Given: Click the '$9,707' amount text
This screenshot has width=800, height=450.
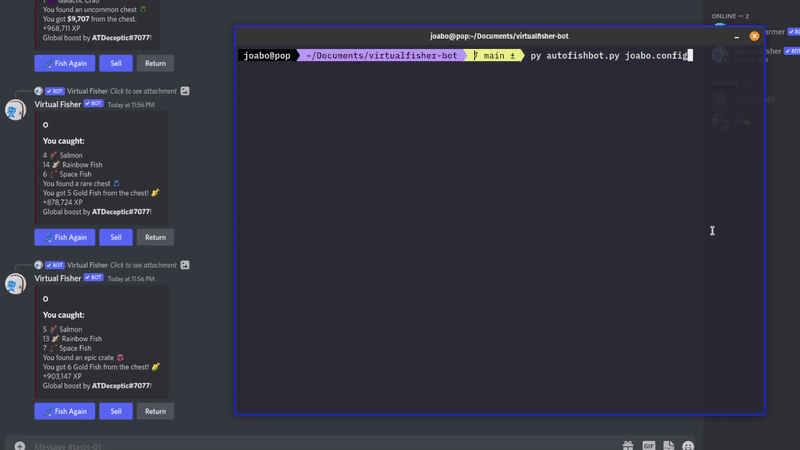Looking at the screenshot, I should tap(78, 19).
